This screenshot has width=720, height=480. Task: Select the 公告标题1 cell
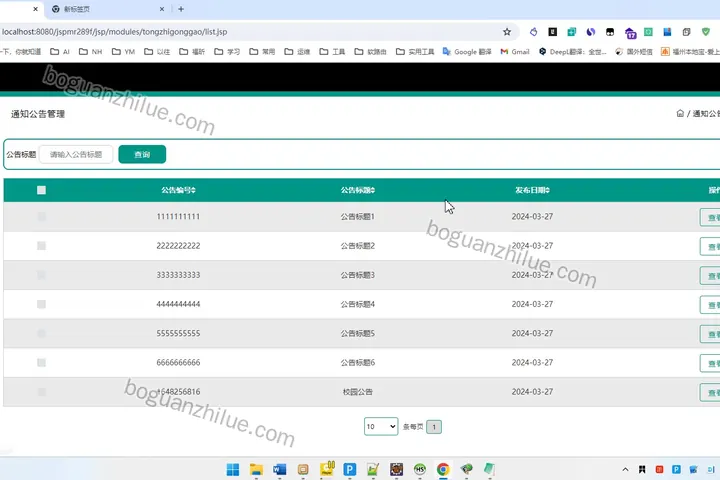[358, 216]
